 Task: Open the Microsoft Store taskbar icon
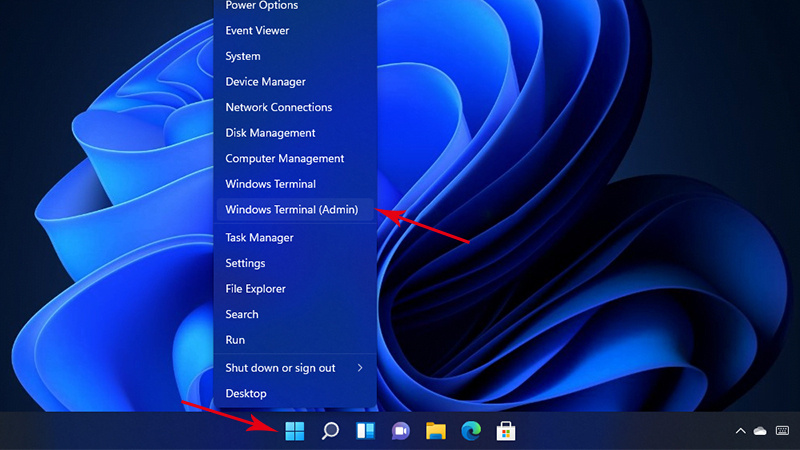(506, 431)
